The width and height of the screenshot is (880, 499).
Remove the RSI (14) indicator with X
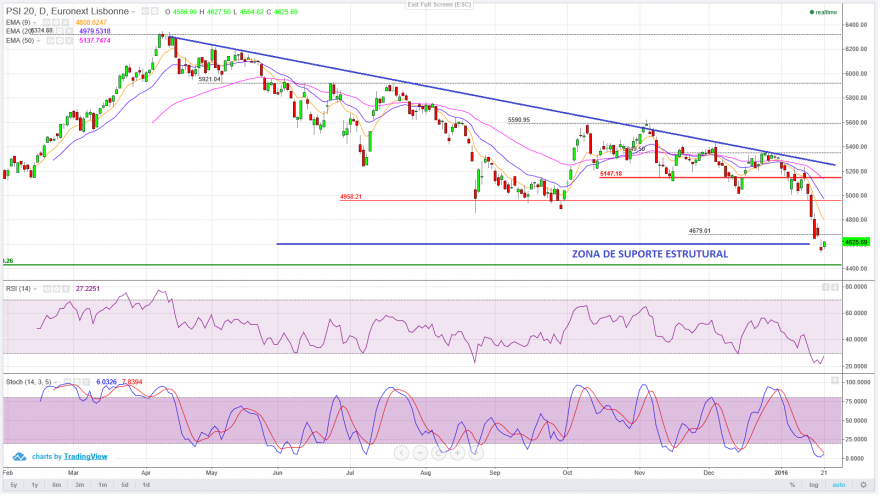[66, 289]
